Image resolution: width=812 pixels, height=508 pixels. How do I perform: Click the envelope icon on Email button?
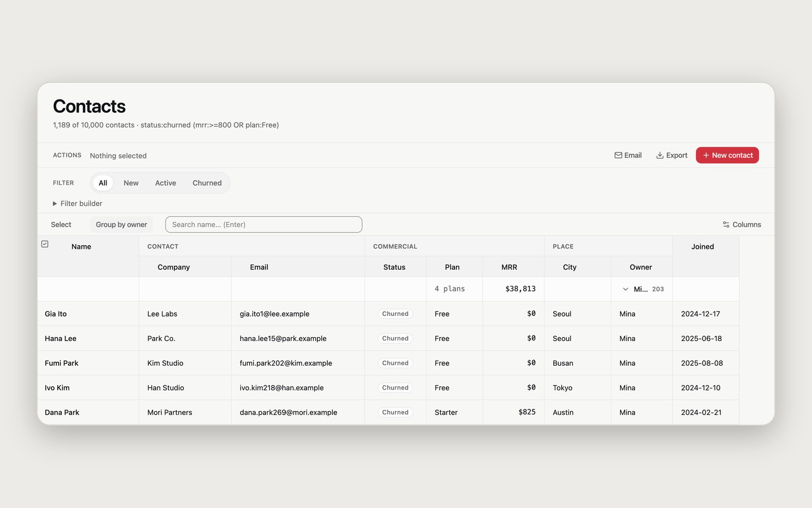click(x=618, y=155)
